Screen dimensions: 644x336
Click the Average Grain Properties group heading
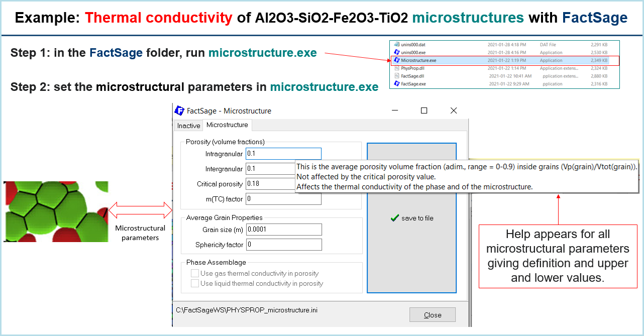225,217
